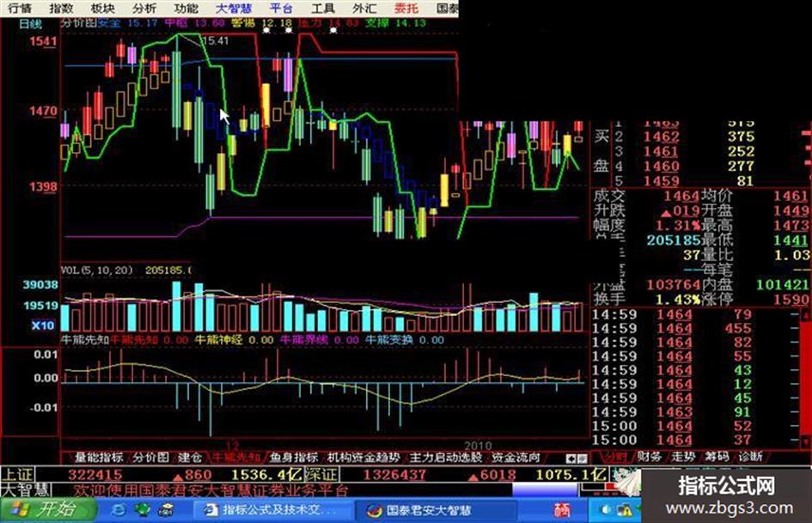Viewport: 812px width, 523px height.
Task: Select the 分价图 bottom indicator tab
Action: (150, 457)
